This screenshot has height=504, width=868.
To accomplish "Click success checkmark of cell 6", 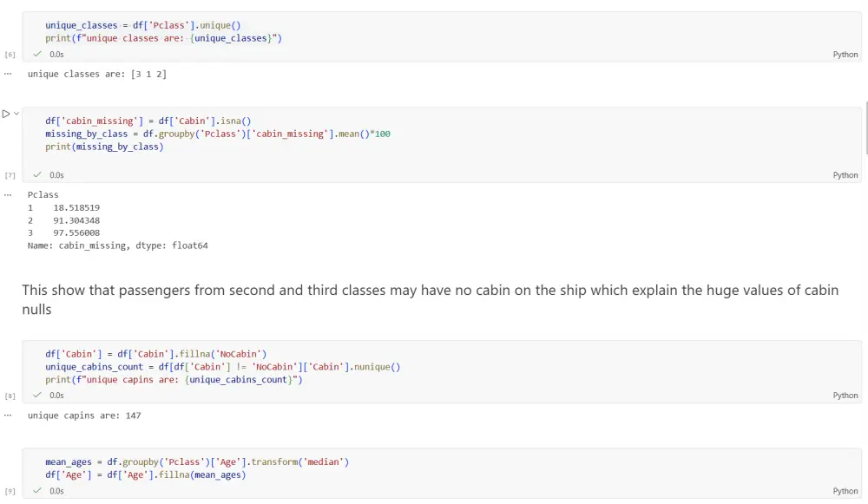I will pyautogui.click(x=37, y=55).
